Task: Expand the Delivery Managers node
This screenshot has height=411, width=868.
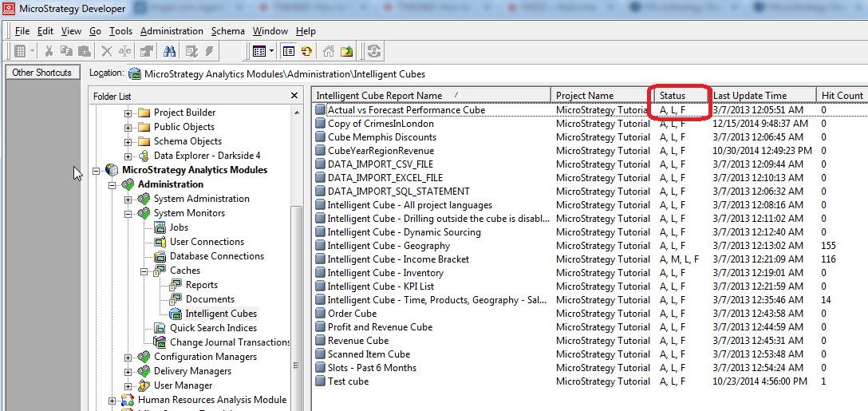Action: (x=128, y=371)
